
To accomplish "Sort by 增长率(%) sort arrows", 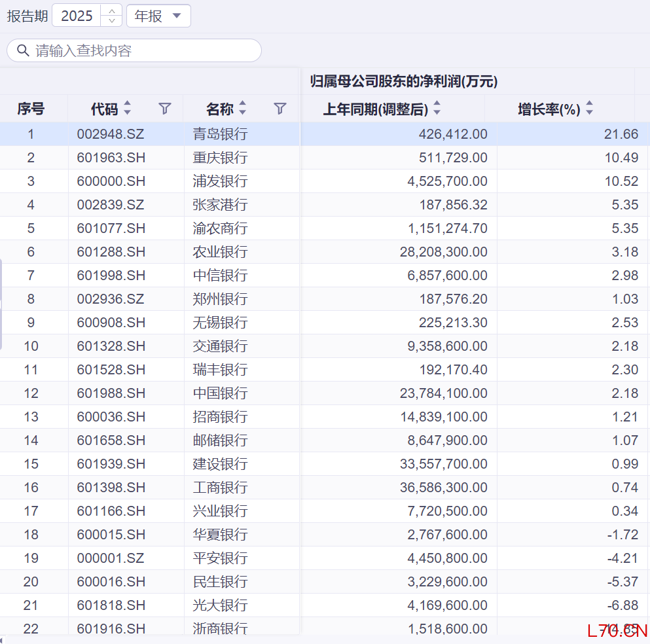I will (x=589, y=109).
